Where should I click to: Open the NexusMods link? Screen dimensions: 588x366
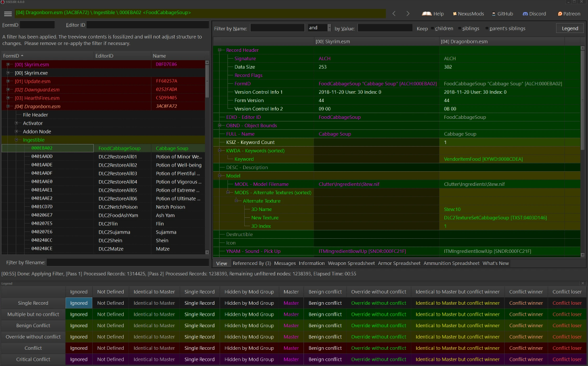point(468,14)
